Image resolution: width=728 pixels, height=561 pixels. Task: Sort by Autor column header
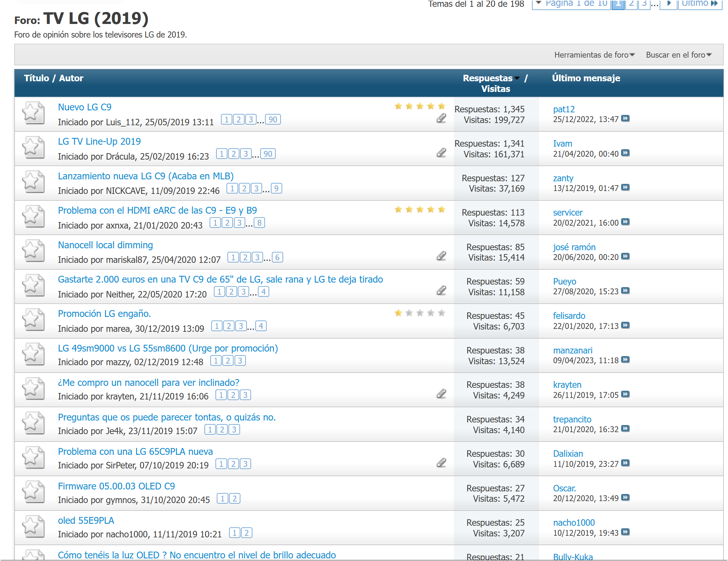coord(71,78)
